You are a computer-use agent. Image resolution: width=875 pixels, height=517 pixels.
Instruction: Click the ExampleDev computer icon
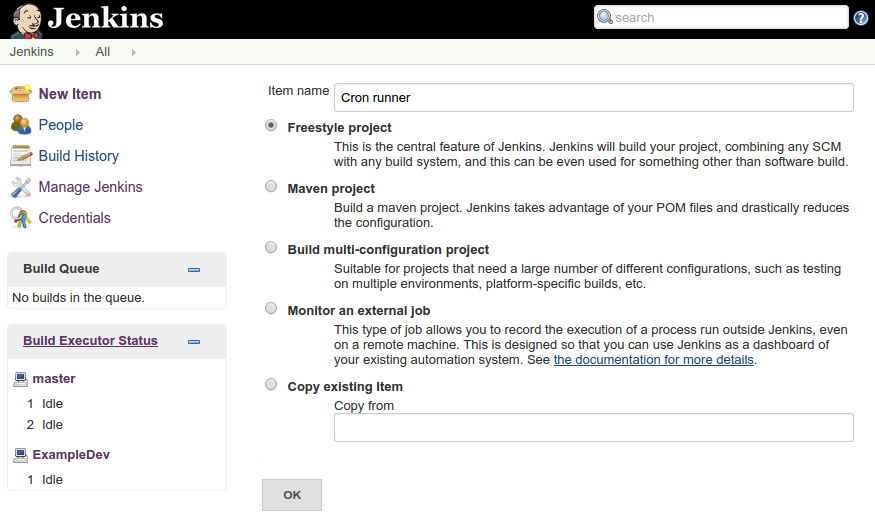[x=20, y=456]
